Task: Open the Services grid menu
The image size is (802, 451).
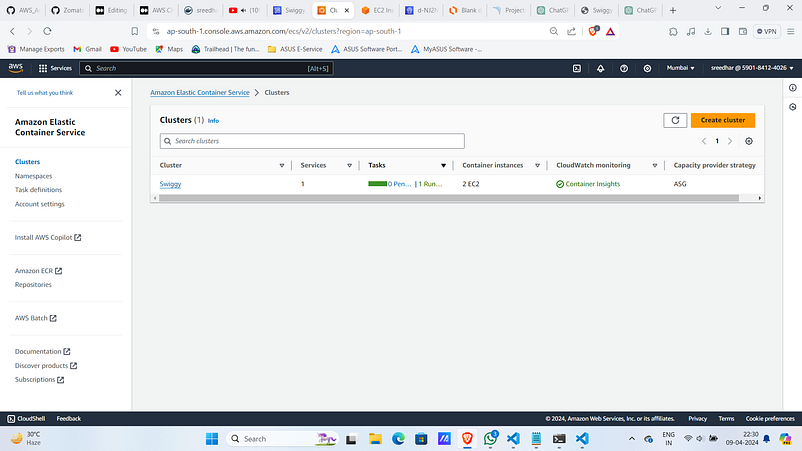Action: [x=55, y=68]
